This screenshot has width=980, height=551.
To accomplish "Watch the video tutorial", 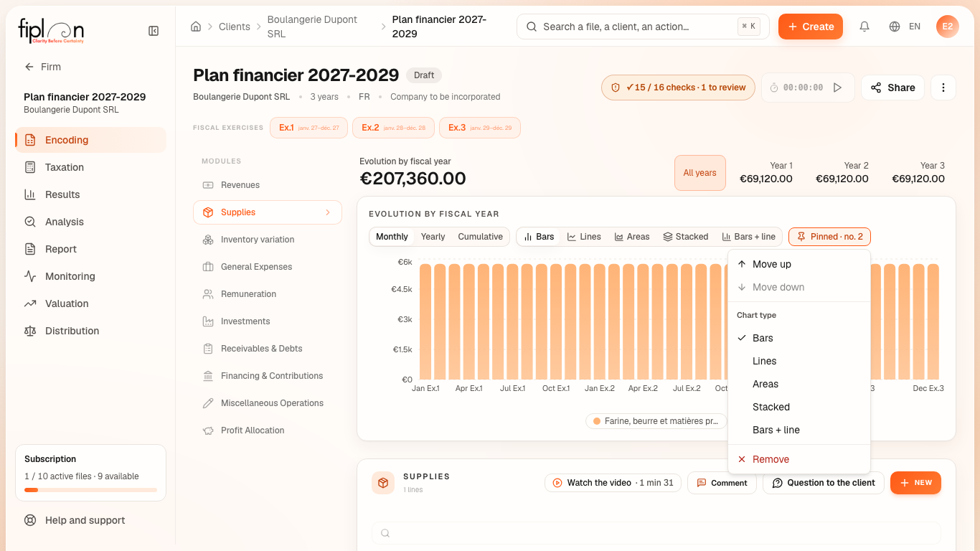I will click(613, 483).
